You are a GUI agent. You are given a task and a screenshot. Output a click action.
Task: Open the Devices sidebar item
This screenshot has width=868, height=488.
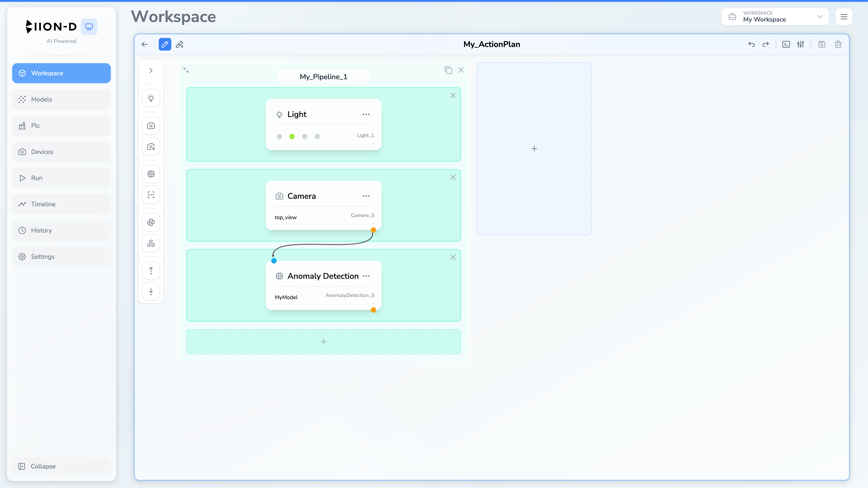61,152
